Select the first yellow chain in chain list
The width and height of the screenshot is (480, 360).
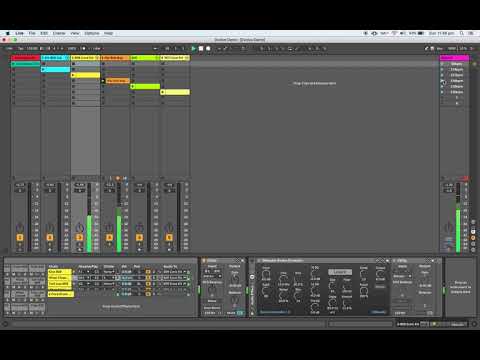click(x=60, y=272)
